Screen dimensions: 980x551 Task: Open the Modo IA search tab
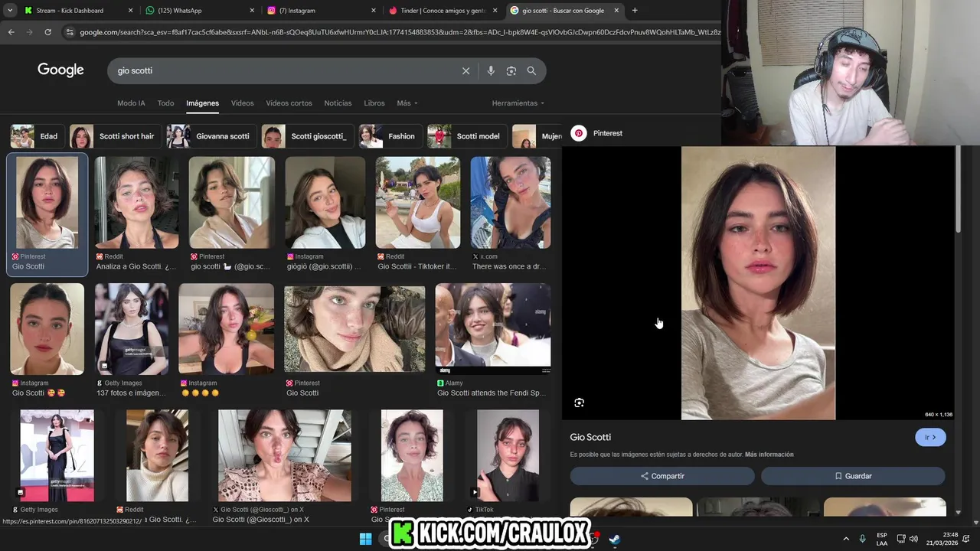tap(131, 103)
